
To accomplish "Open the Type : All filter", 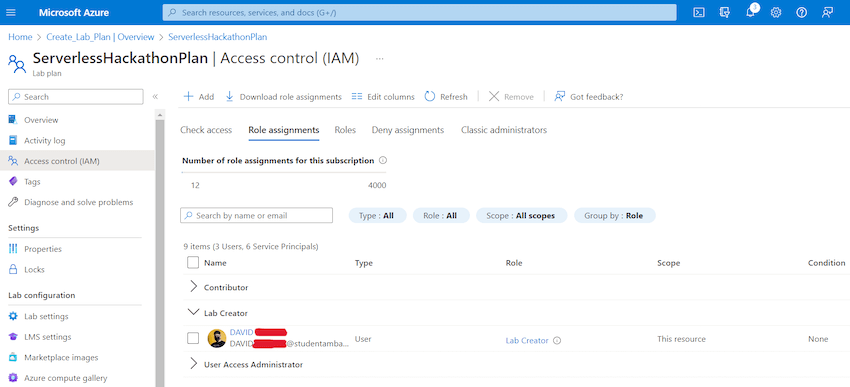I will (x=377, y=215).
